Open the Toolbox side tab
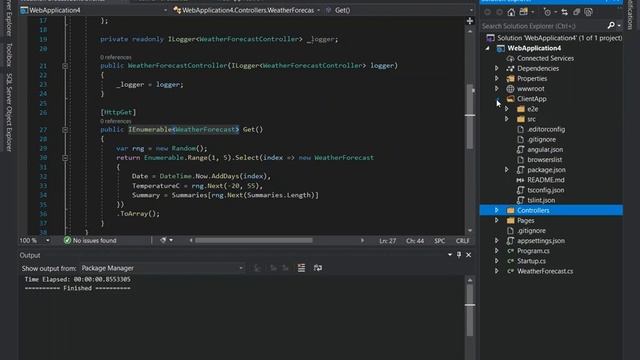The width and height of the screenshot is (640, 360). click(9, 54)
